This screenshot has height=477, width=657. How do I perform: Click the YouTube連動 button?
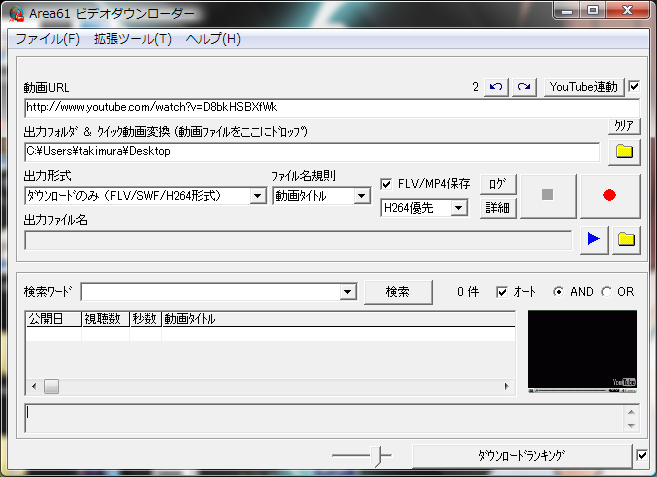[x=584, y=87]
